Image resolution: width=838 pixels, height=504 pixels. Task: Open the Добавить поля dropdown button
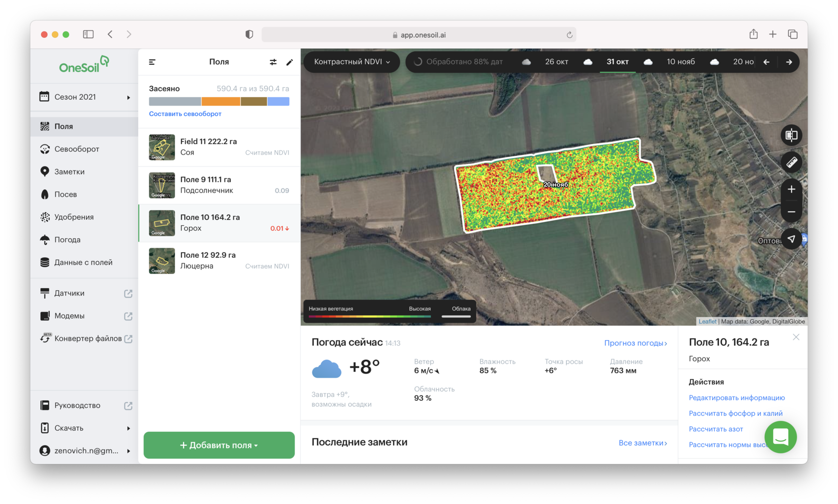click(219, 445)
